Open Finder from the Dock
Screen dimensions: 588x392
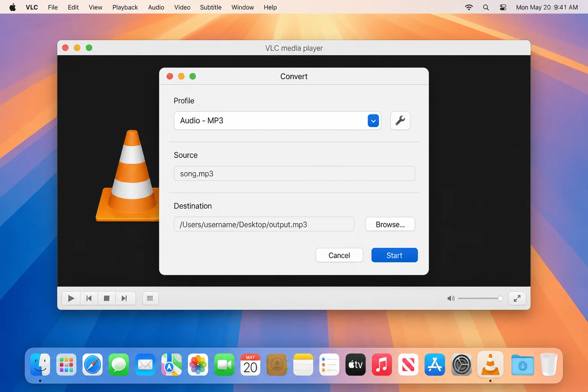(x=40, y=364)
